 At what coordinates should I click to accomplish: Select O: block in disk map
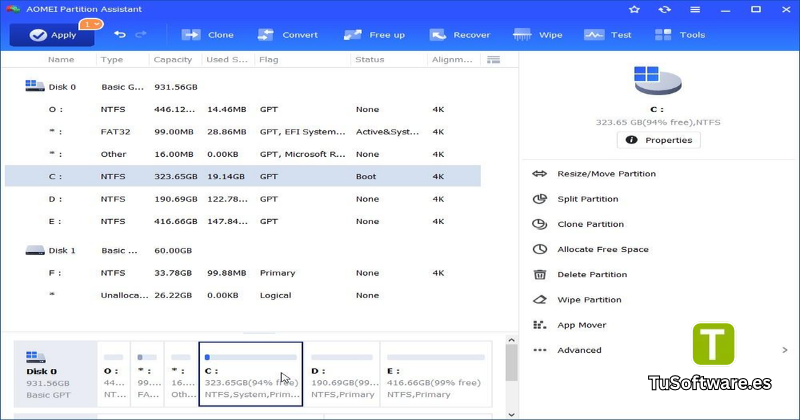pos(113,375)
